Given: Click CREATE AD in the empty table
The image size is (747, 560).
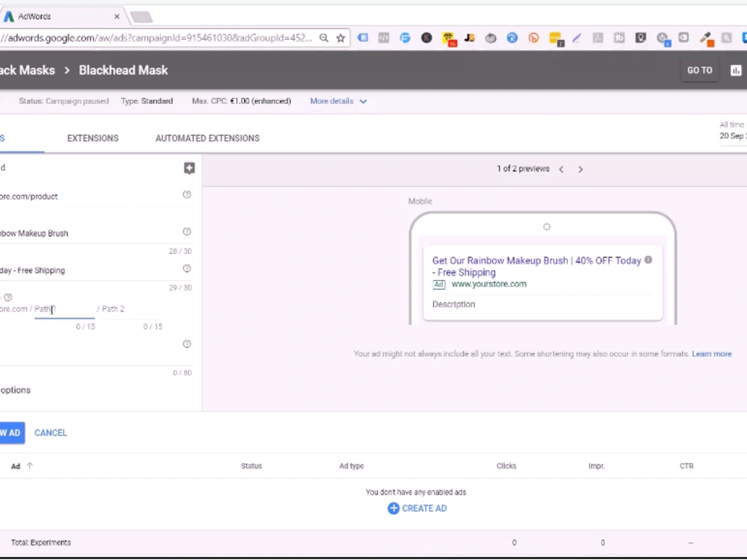Looking at the screenshot, I should [417, 508].
